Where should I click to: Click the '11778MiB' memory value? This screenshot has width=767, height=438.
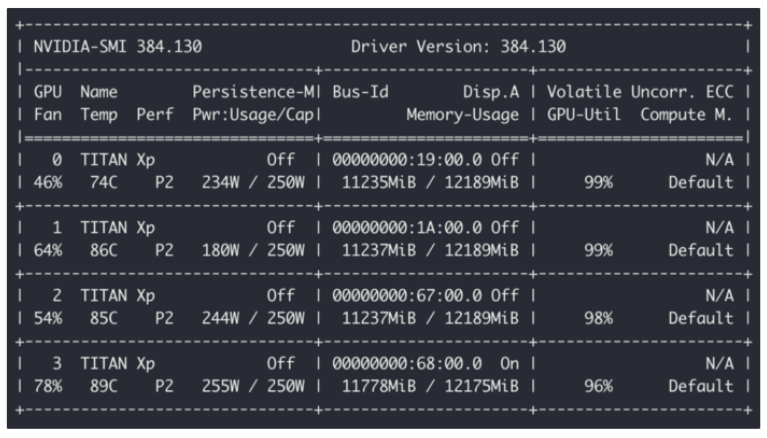tap(379, 387)
